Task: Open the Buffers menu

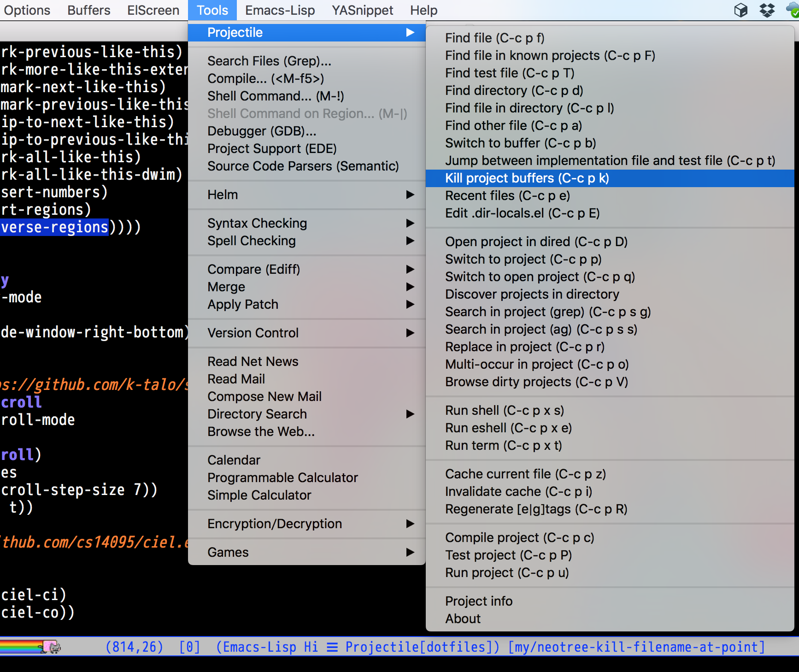Action: pyautogui.click(x=89, y=10)
